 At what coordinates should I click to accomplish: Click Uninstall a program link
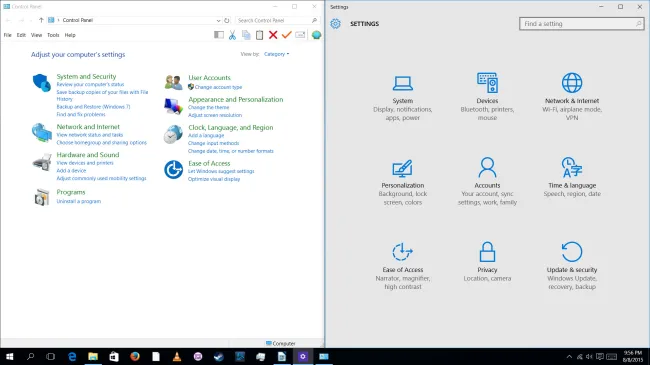point(79,201)
